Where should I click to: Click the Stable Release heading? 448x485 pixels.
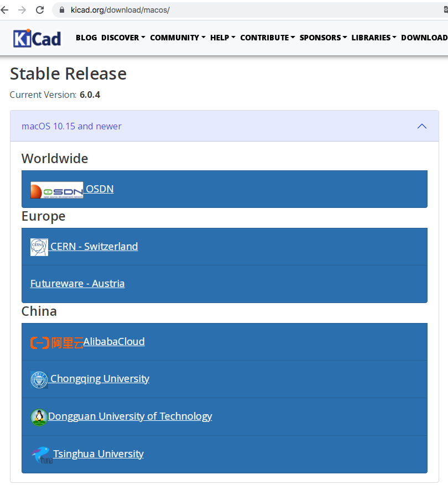[x=69, y=74]
